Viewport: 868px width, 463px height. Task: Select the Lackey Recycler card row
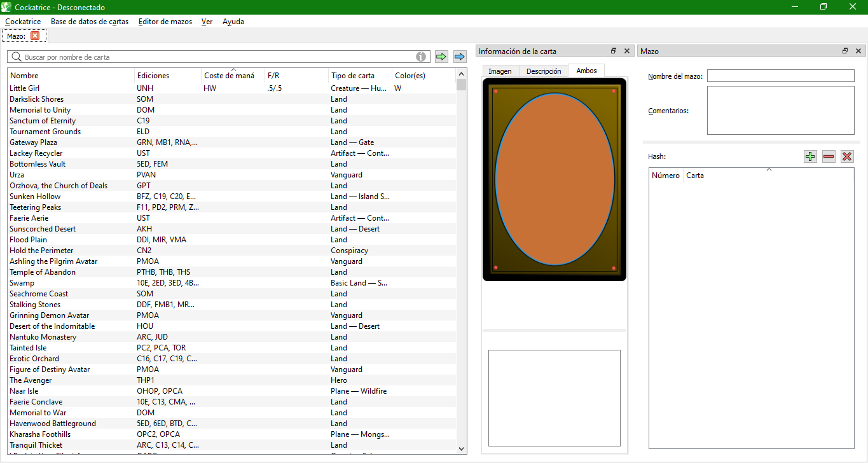(232, 153)
